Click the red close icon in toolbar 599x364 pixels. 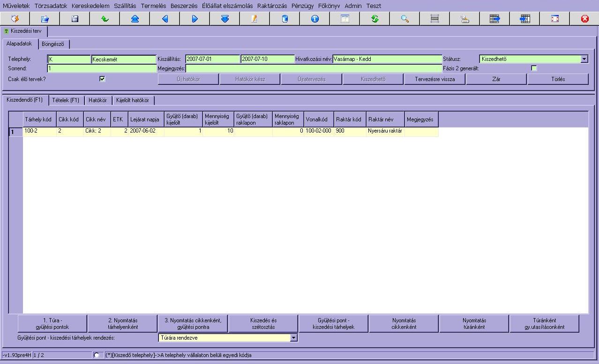584,19
